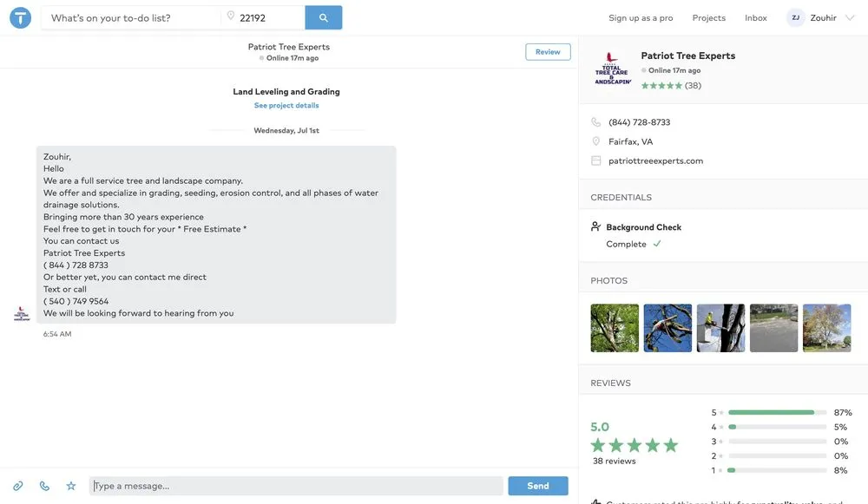Viewport: 868px width, 504px height.
Task: Go to the Inbox
Action: (756, 17)
